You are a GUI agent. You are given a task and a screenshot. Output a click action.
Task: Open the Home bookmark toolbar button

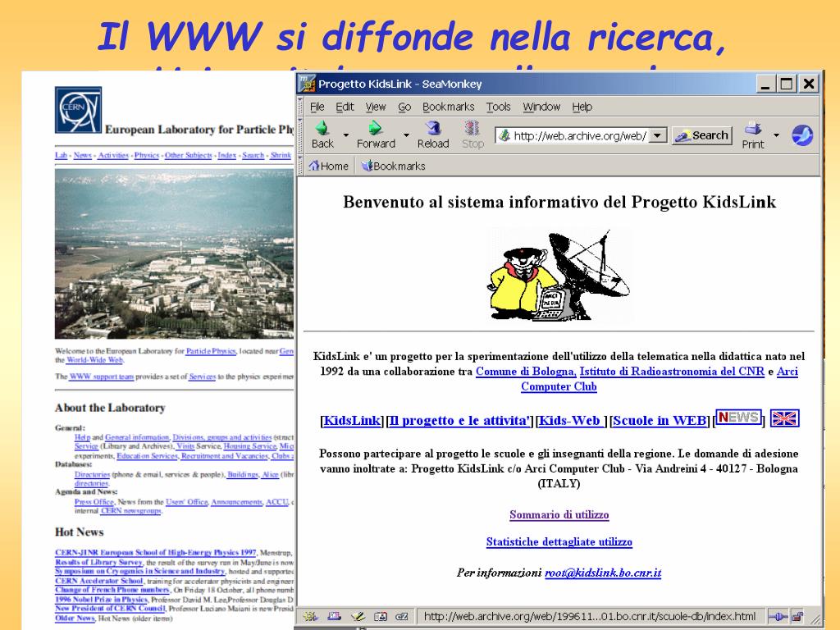click(328, 166)
